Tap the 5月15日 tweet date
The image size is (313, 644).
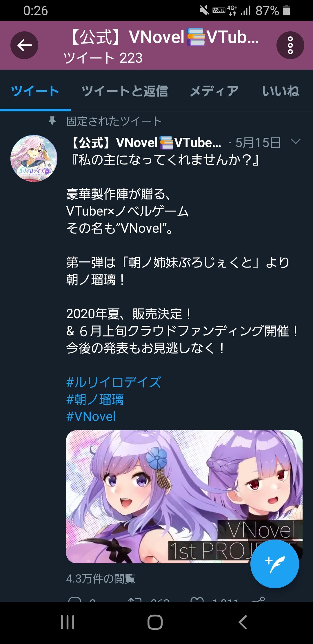pos(258,142)
